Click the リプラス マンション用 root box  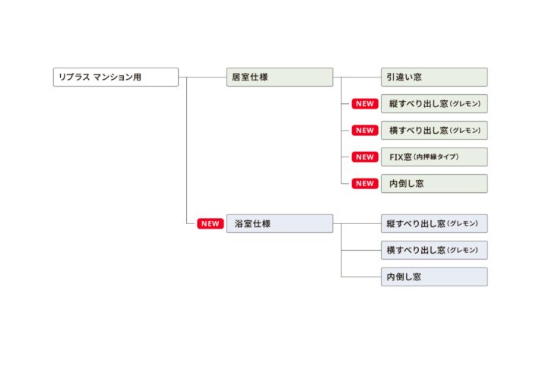pyautogui.click(x=116, y=77)
